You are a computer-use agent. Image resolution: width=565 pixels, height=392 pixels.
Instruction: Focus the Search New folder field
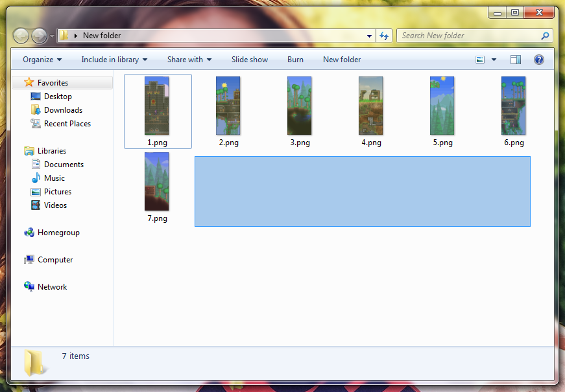click(475, 36)
